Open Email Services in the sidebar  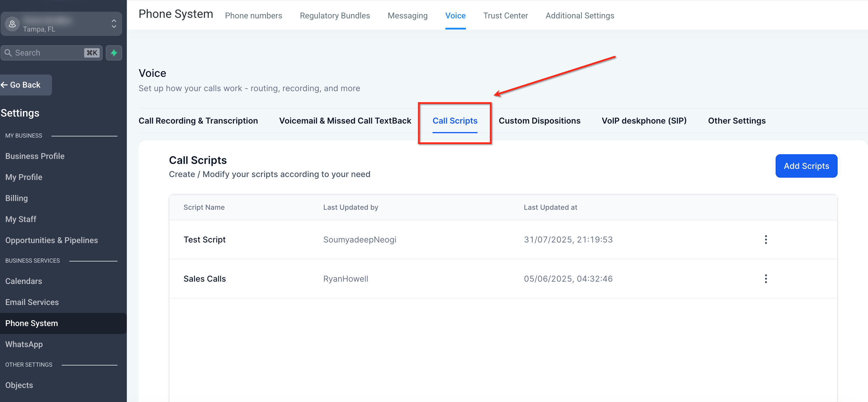pyautogui.click(x=32, y=302)
